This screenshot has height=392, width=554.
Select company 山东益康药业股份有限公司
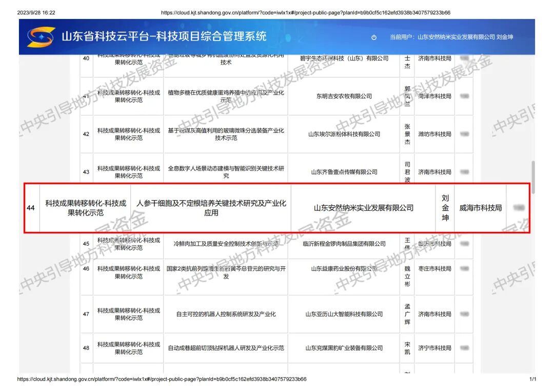pyautogui.click(x=344, y=269)
